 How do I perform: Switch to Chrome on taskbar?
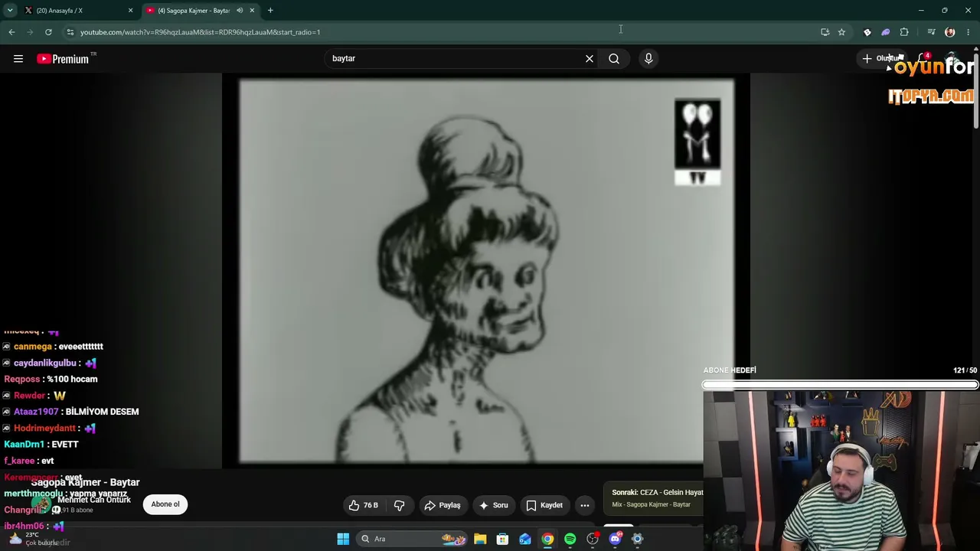click(547, 539)
